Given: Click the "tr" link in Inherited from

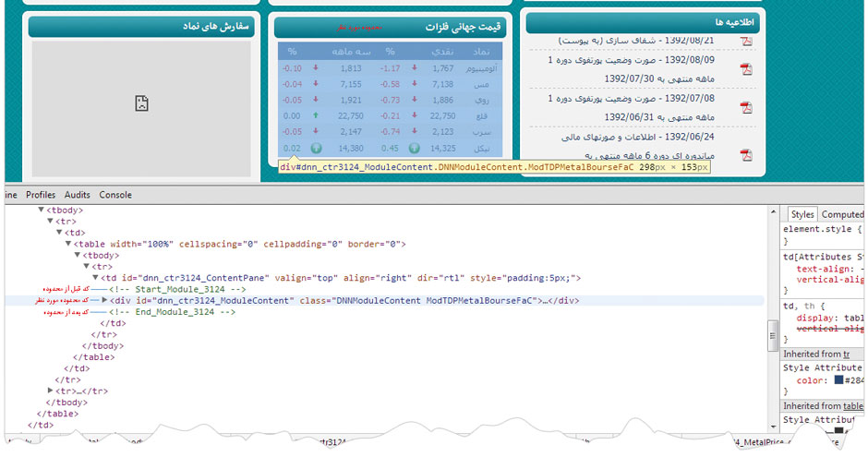Looking at the screenshot, I should tap(845, 355).
